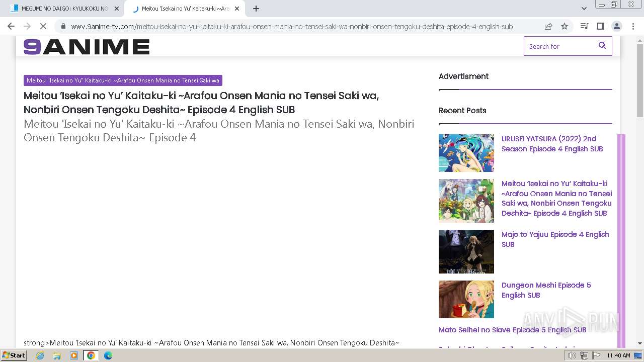Close the MEGUMI NO DAIGO tab

tap(117, 9)
